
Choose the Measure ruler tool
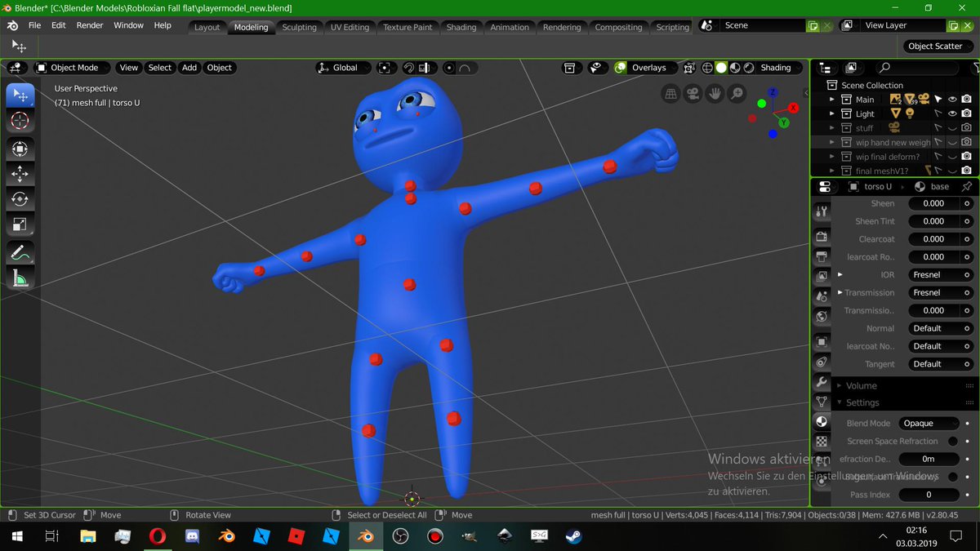tap(20, 278)
